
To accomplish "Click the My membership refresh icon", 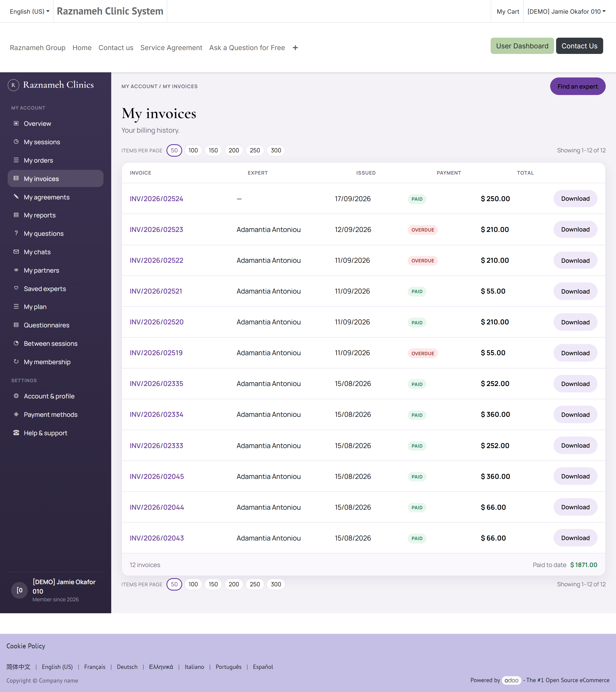I will tap(16, 361).
